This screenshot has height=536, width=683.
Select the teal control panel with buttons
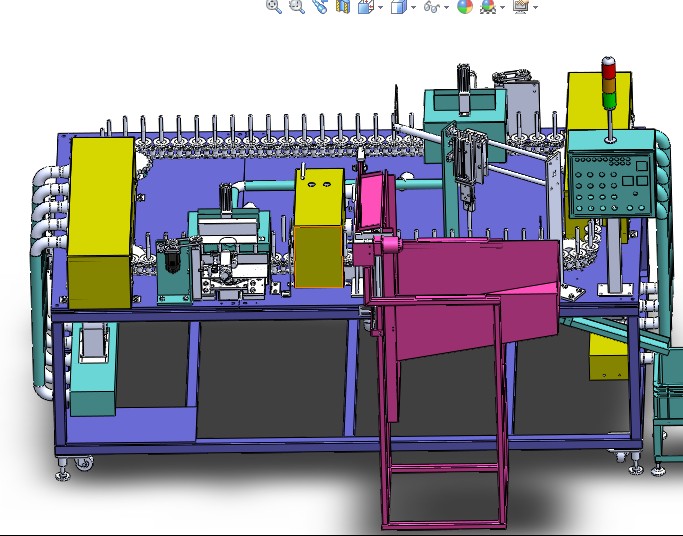pos(611,185)
